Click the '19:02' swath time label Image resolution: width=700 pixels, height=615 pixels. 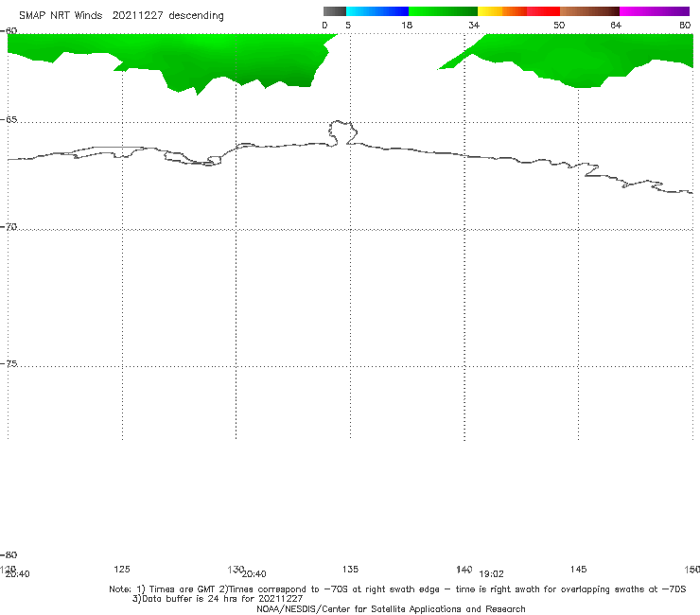pos(491,574)
